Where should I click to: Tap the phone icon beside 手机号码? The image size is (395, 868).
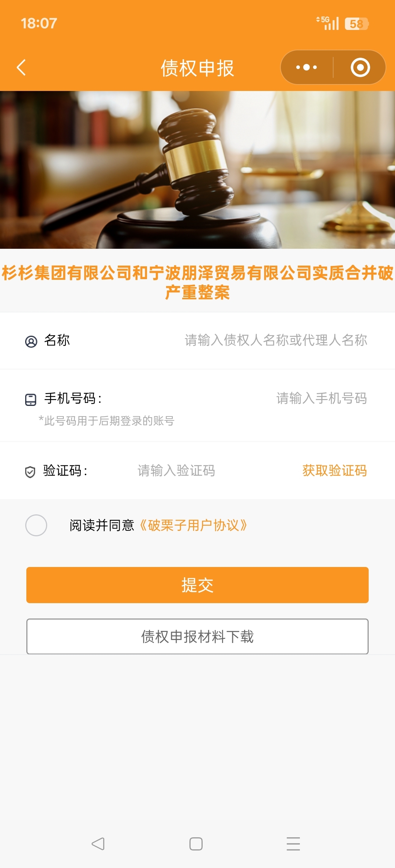(x=31, y=399)
